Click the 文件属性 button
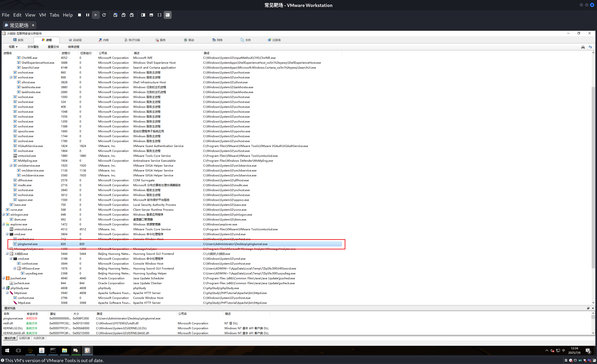 click(33, 47)
